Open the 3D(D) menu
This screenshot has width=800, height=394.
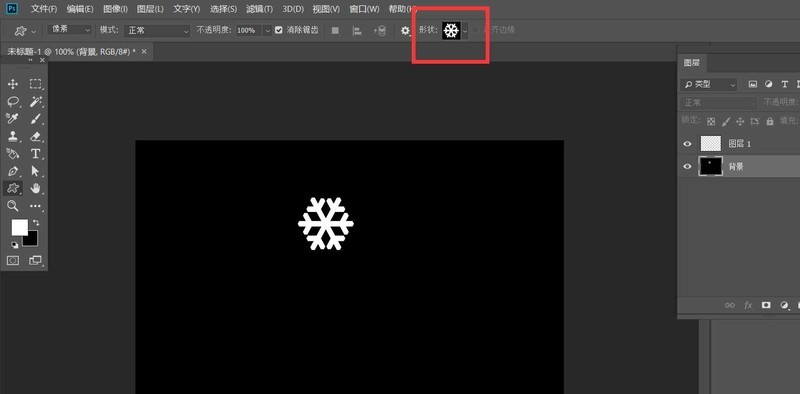pyautogui.click(x=293, y=9)
